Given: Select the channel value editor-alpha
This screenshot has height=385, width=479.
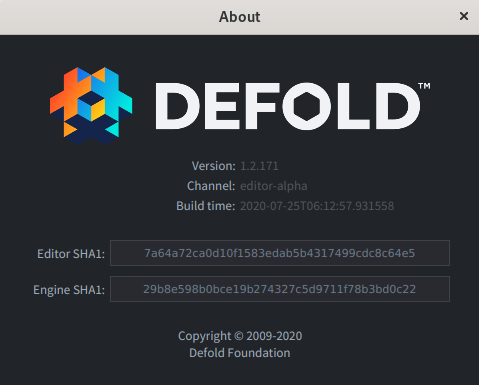Looking at the screenshot, I should click(274, 186).
